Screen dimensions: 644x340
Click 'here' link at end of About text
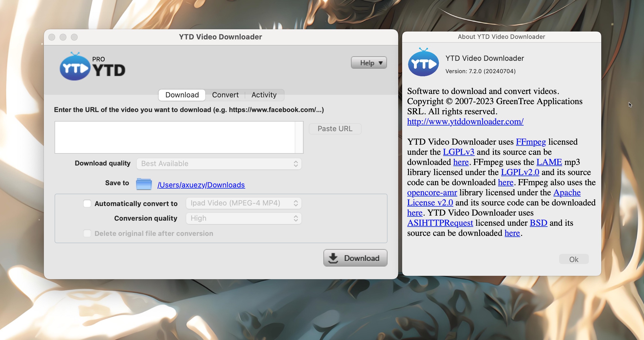(512, 233)
